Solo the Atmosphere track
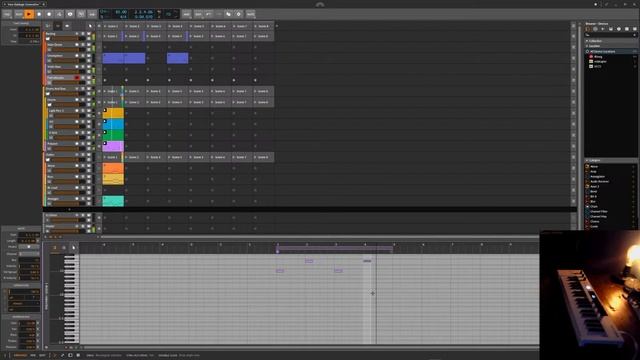640x360 pixels. coord(83,56)
